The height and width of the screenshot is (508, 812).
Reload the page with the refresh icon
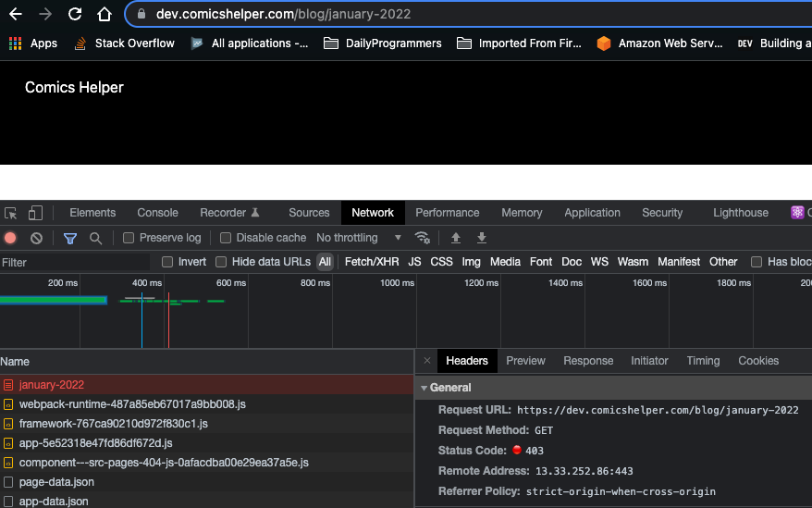[75, 14]
